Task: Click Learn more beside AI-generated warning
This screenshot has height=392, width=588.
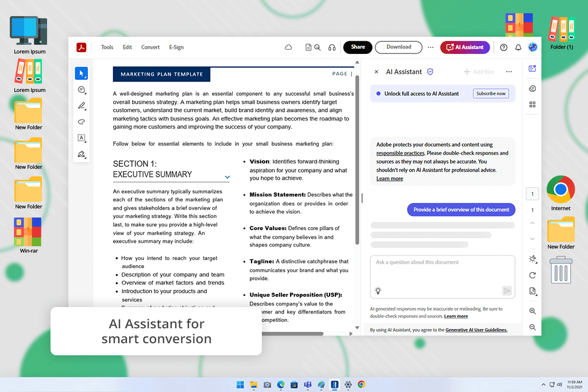Action: point(455,316)
